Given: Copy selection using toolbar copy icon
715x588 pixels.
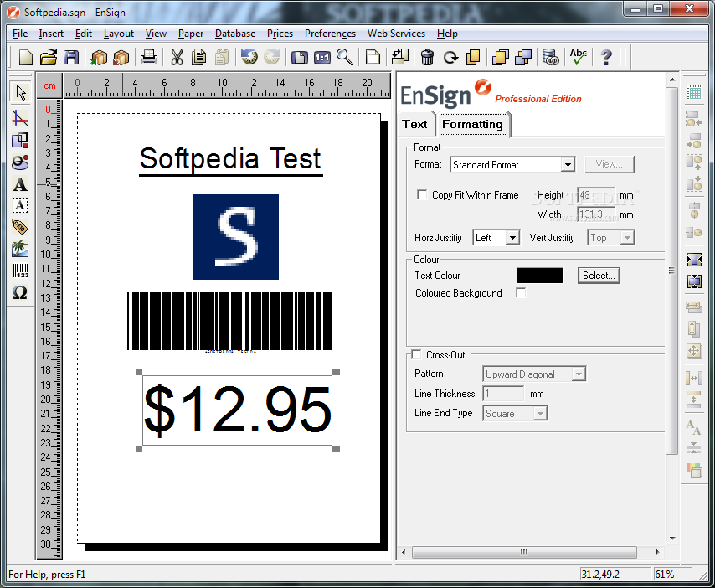Looking at the screenshot, I should [198, 58].
